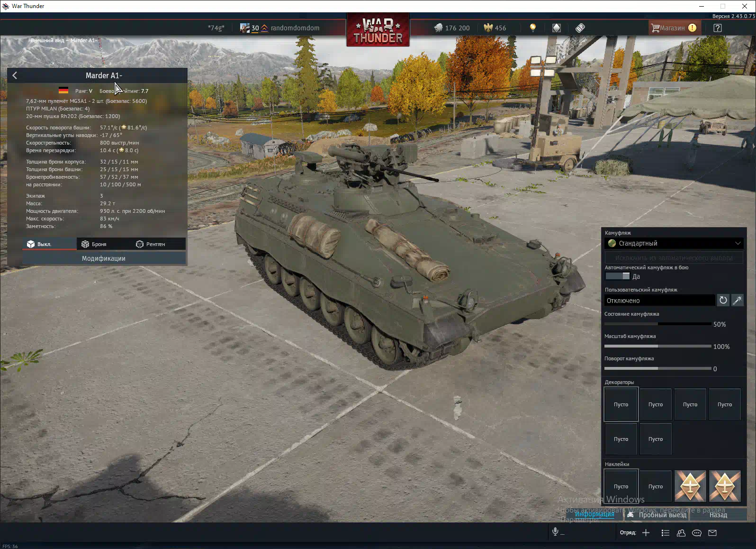Expand the Стандартный camouflage dropdown
This screenshot has width=756, height=549.
pyautogui.click(x=674, y=243)
